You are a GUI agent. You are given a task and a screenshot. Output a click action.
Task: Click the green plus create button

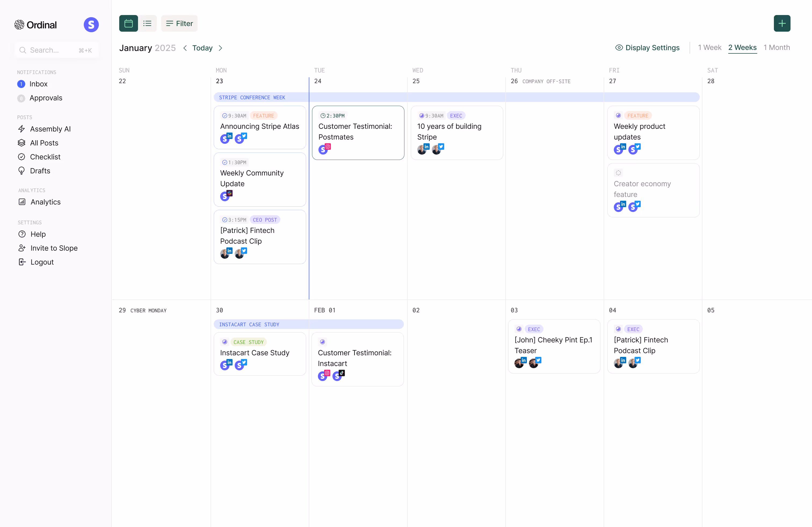click(x=782, y=24)
